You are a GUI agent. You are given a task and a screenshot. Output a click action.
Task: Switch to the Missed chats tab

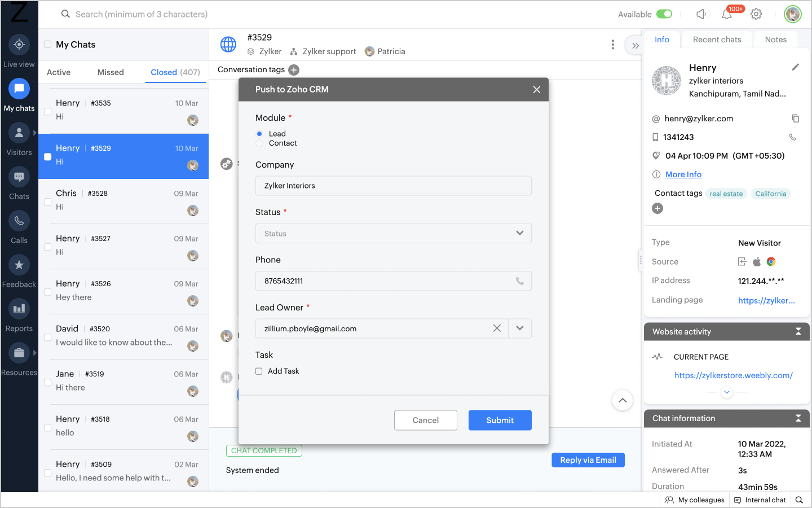111,72
